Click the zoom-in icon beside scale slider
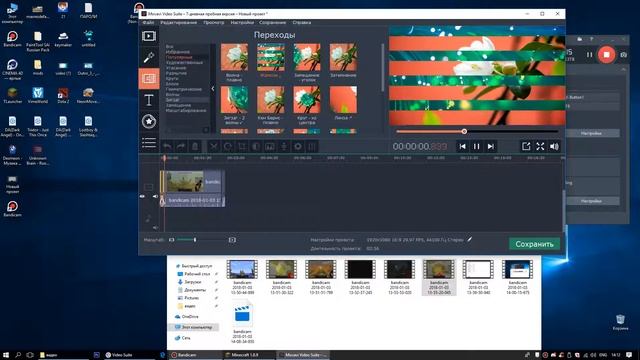Viewport: 640px width, 360px height. (x=232, y=240)
